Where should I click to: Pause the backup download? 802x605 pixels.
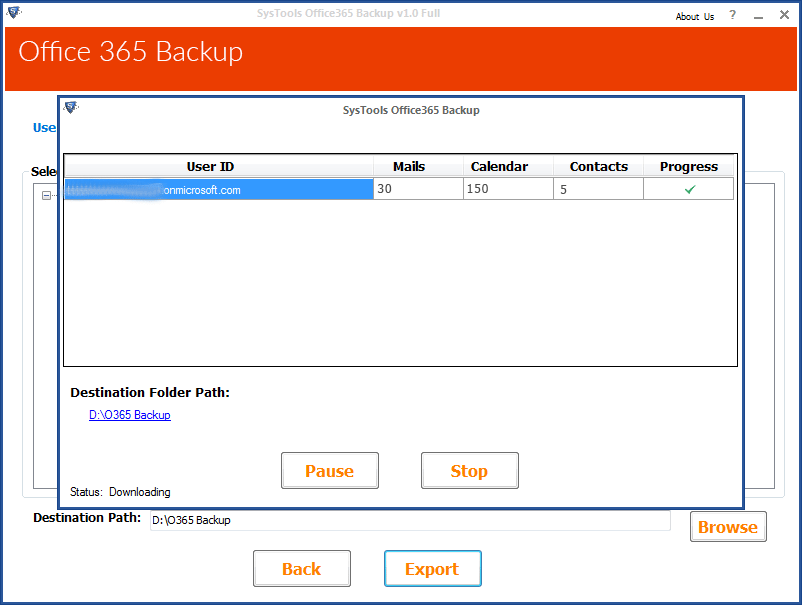pyautogui.click(x=329, y=471)
